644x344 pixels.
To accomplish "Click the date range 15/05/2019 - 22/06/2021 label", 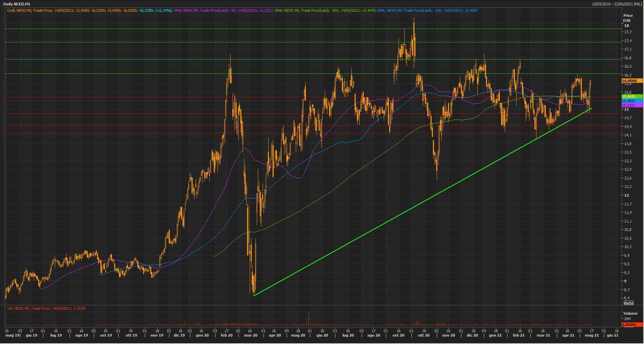I will click(617, 4).
